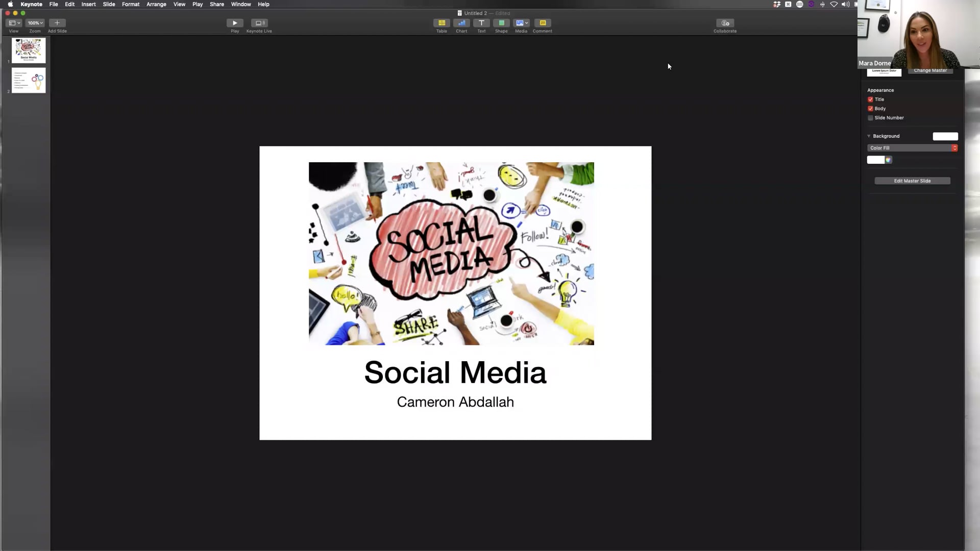The width and height of the screenshot is (980, 551).
Task: Insert a Shape
Action: pyautogui.click(x=501, y=23)
